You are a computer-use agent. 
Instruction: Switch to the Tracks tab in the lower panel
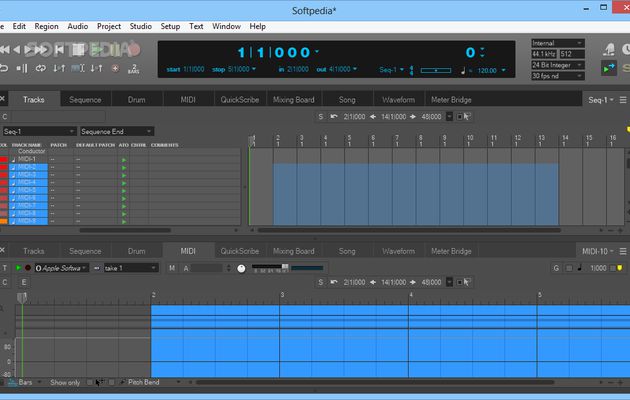[34, 251]
